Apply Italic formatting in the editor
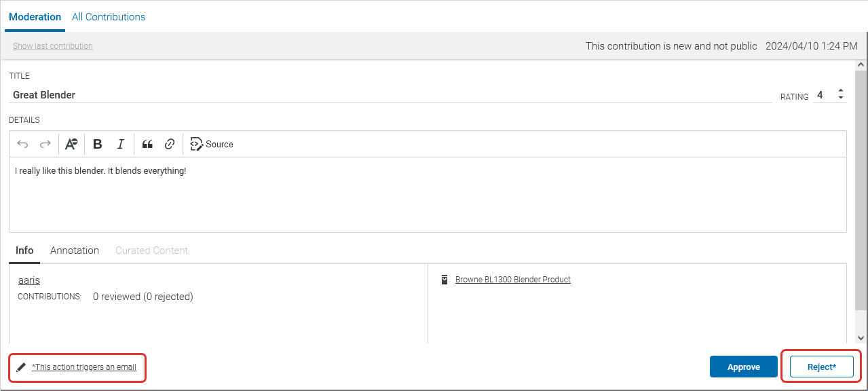 coord(120,143)
